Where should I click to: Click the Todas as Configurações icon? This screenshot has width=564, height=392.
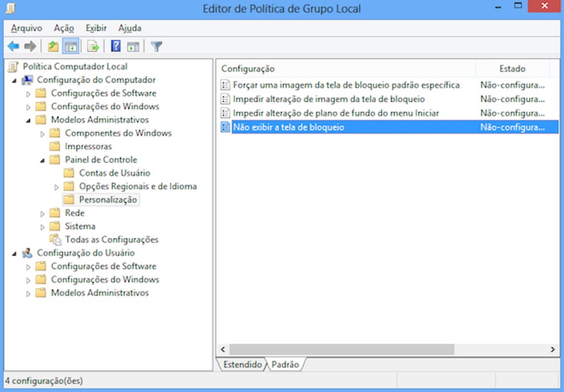pyautogui.click(x=56, y=240)
